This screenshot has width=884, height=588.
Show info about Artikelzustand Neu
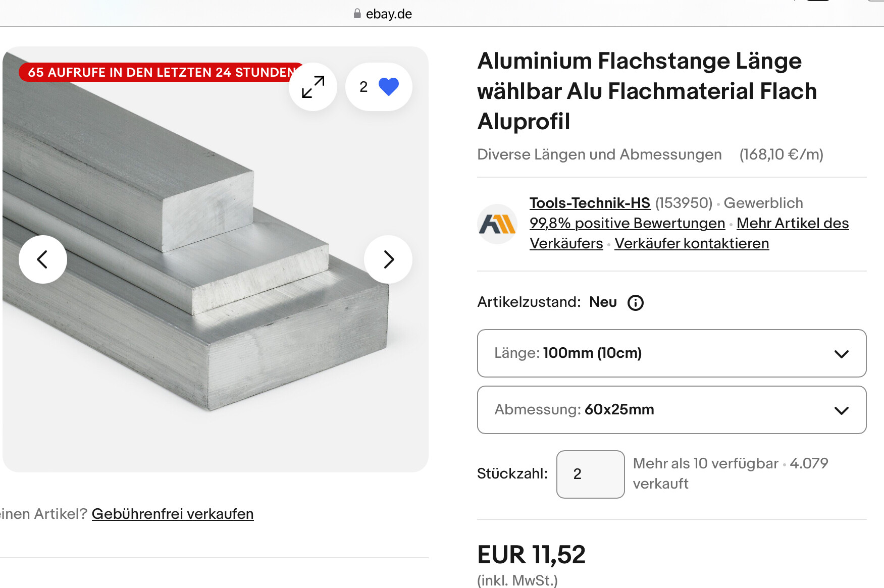635,303
